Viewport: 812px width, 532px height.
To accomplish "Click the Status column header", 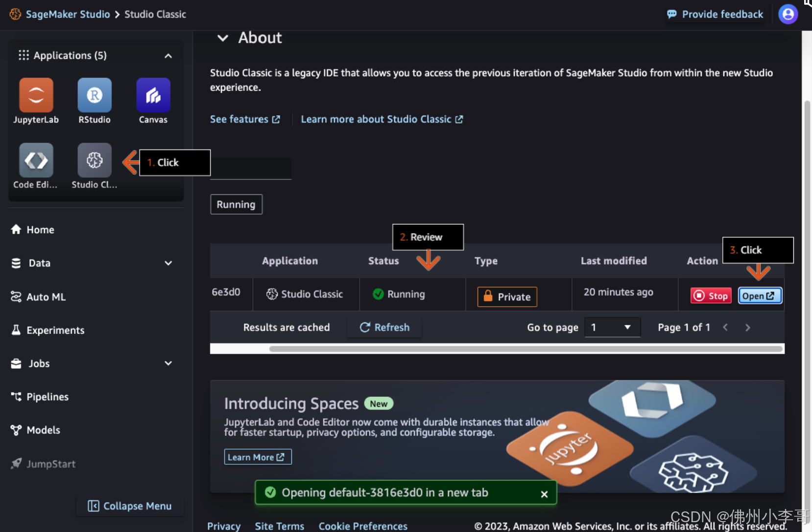I will click(383, 261).
